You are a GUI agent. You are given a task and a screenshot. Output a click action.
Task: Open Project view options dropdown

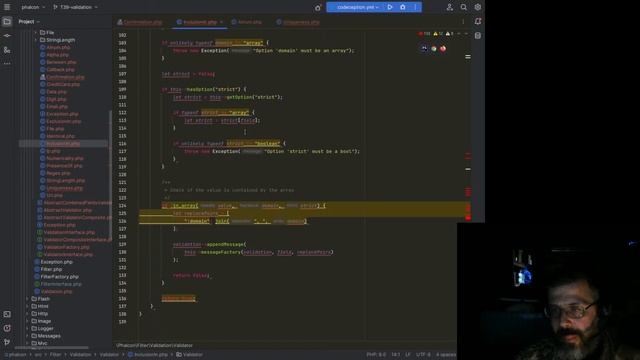pyautogui.click(x=29, y=22)
